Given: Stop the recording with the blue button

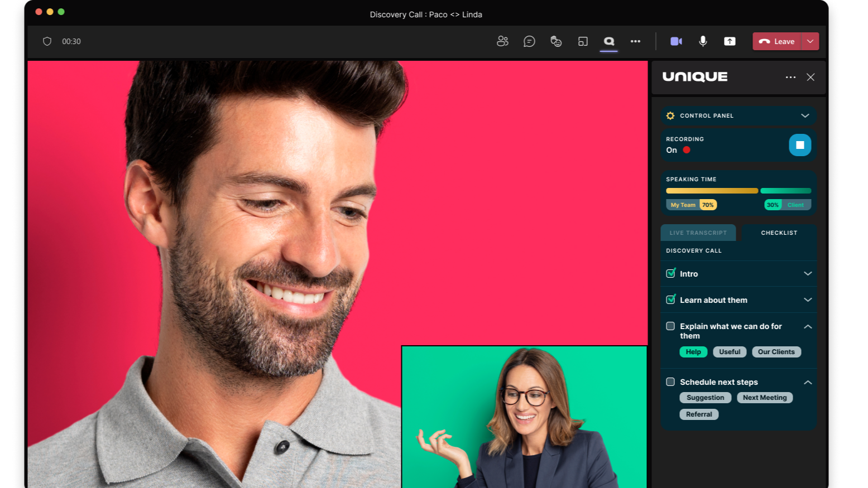Looking at the screenshot, I should tap(799, 145).
